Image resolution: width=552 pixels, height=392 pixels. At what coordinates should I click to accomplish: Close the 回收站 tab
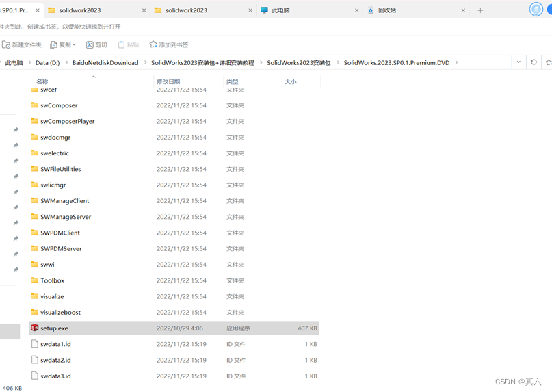[463, 10]
